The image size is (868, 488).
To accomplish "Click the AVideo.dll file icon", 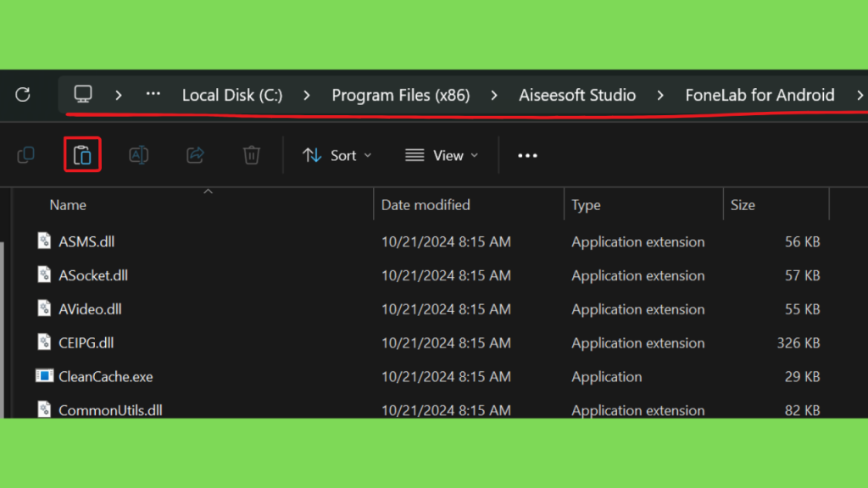I will tap(44, 308).
